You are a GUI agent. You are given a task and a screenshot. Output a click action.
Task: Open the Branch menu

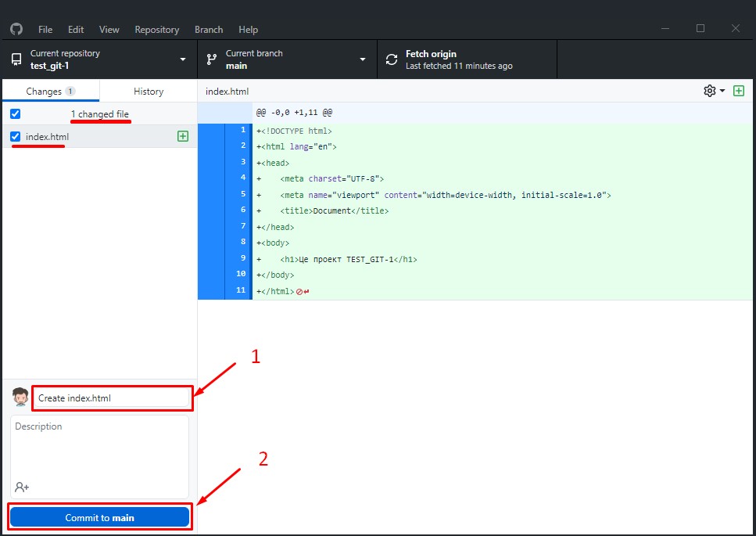[209, 30]
